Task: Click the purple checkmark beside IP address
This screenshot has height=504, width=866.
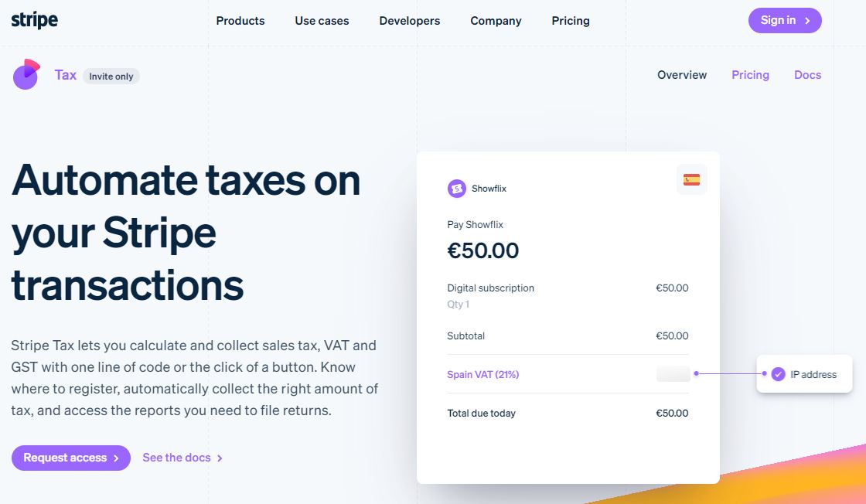Action: [778, 374]
